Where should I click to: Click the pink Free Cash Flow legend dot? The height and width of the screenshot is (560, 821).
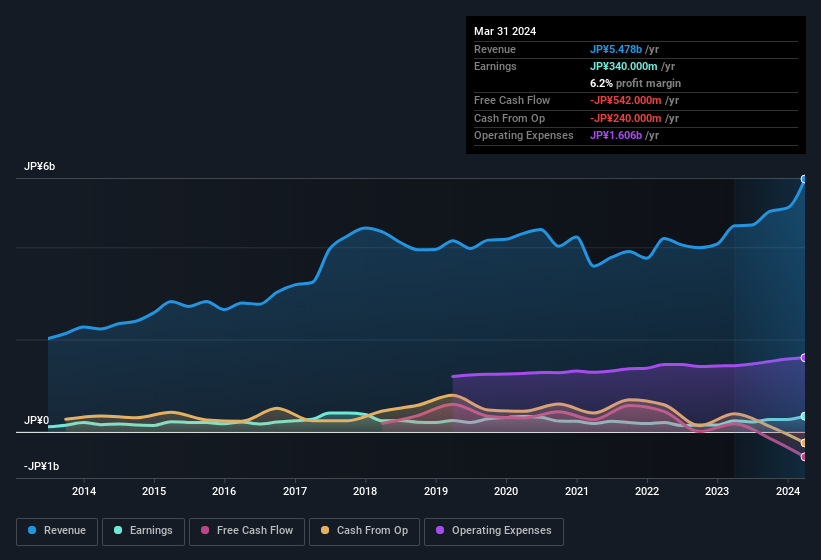205,531
